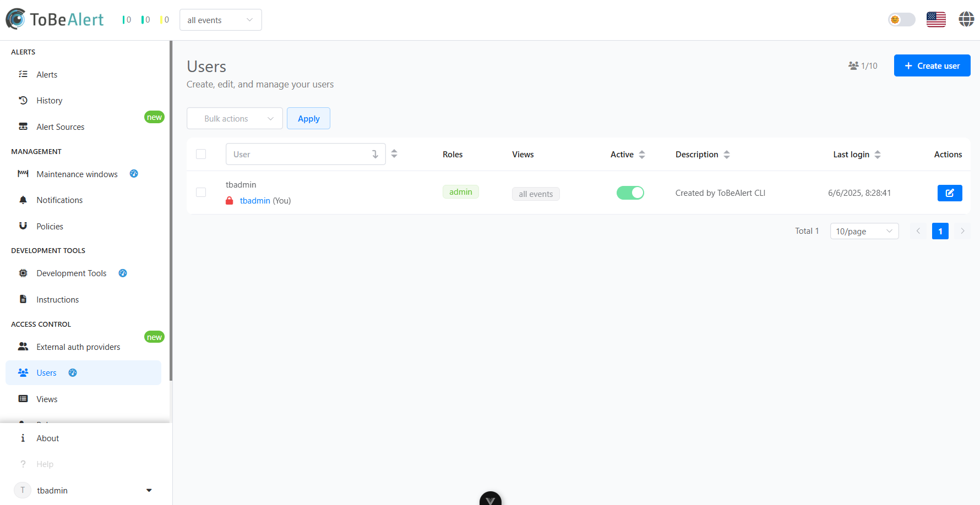
Task: Open the 10/page size dropdown
Action: click(x=864, y=231)
